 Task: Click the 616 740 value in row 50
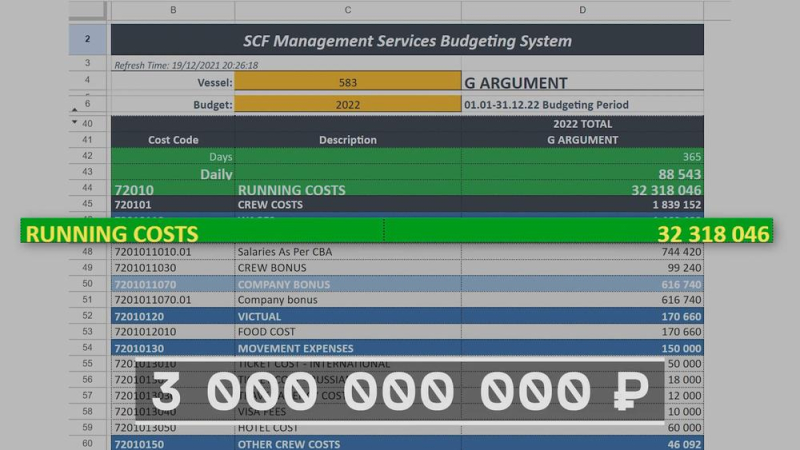(681, 284)
